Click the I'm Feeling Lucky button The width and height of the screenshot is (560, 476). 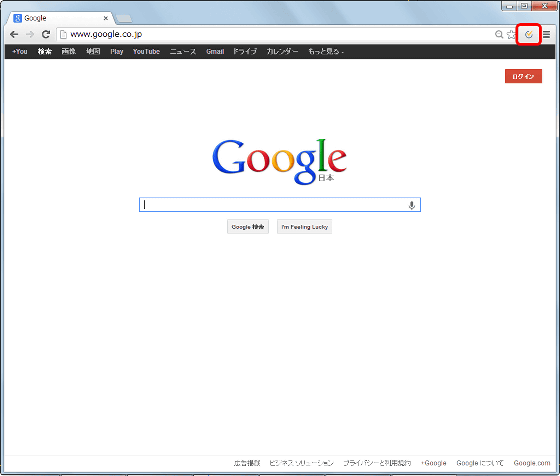[x=304, y=227]
